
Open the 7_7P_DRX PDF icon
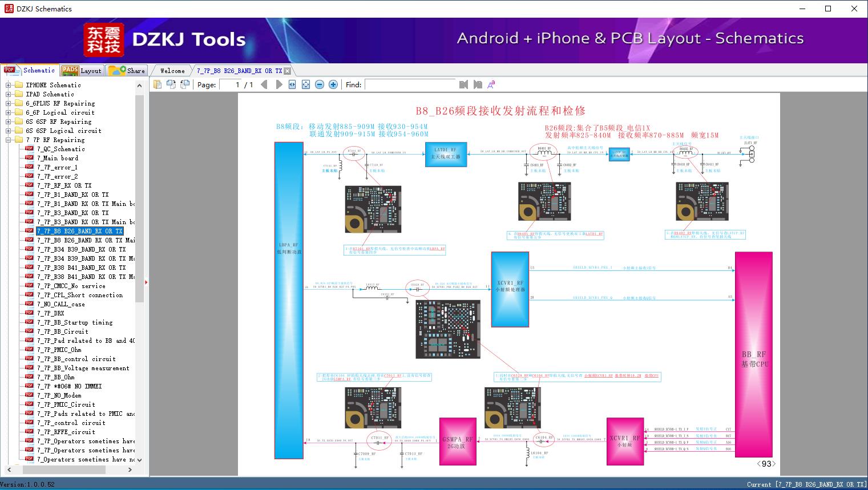pyautogui.click(x=29, y=313)
